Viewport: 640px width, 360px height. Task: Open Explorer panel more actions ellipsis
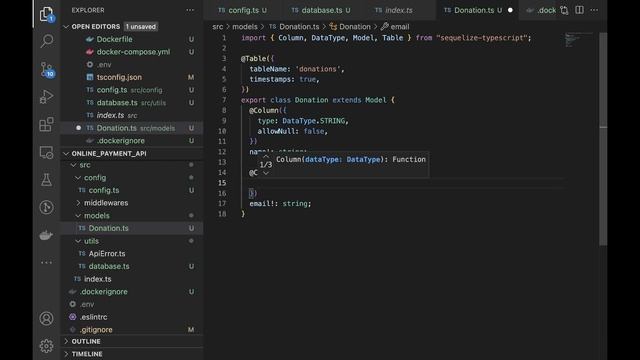[x=190, y=10]
